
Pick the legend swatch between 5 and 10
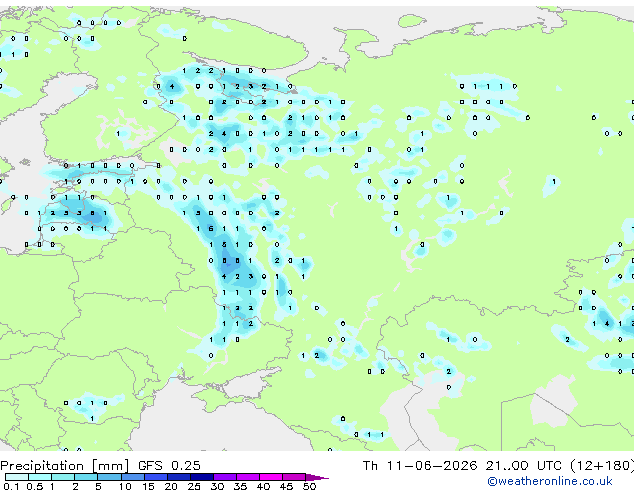[x=109, y=477]
